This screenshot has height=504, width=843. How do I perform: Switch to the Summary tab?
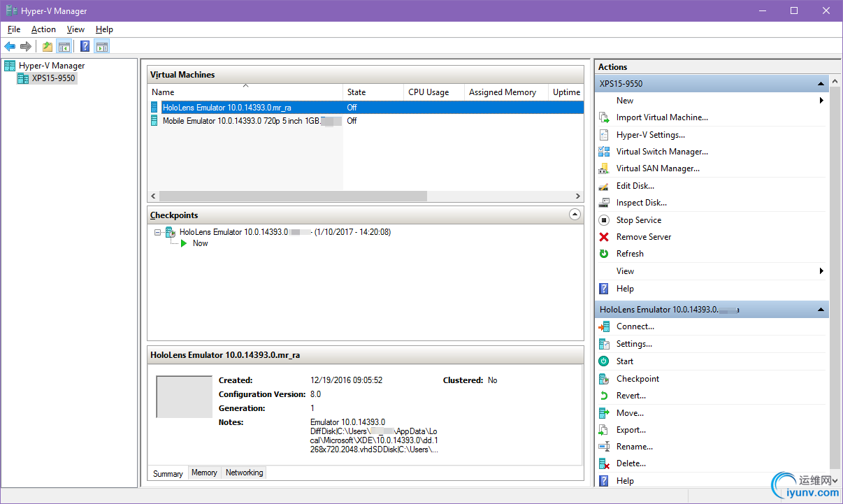pyautogui.click(x=168, y=473)
